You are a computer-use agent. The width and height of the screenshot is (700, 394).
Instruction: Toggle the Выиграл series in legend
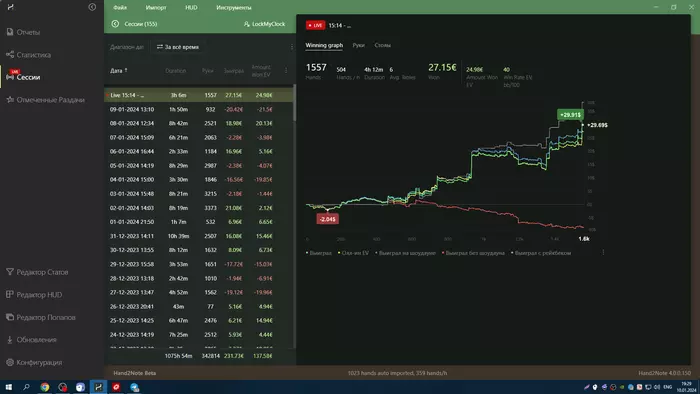tap(319, 253)
